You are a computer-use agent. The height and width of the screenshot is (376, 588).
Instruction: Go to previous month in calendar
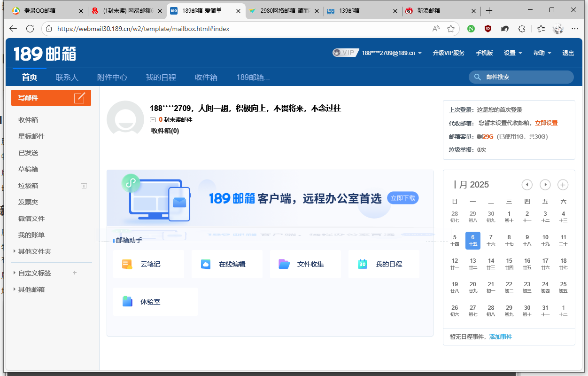527,185
